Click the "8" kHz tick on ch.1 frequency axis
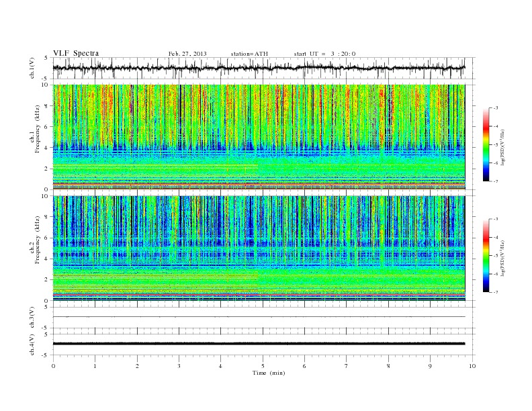The width and height of the screenshot is (532, 411). pos(46,106)
